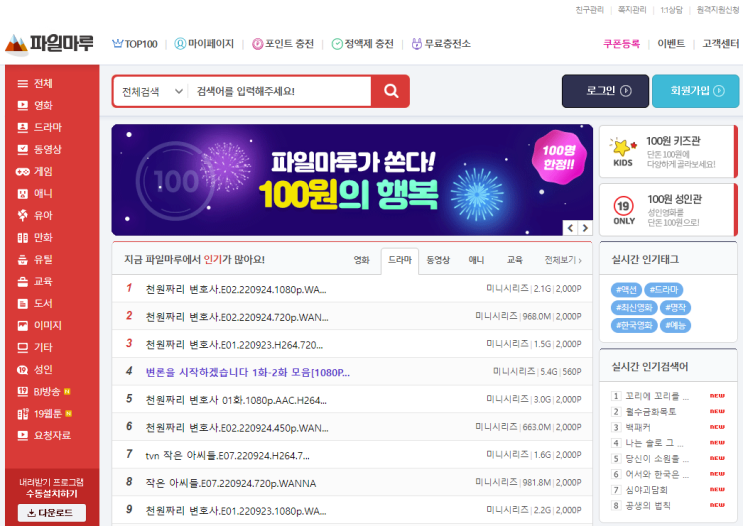Select 전체 hamburger icon in sidebar

click(x=22, y=84)
